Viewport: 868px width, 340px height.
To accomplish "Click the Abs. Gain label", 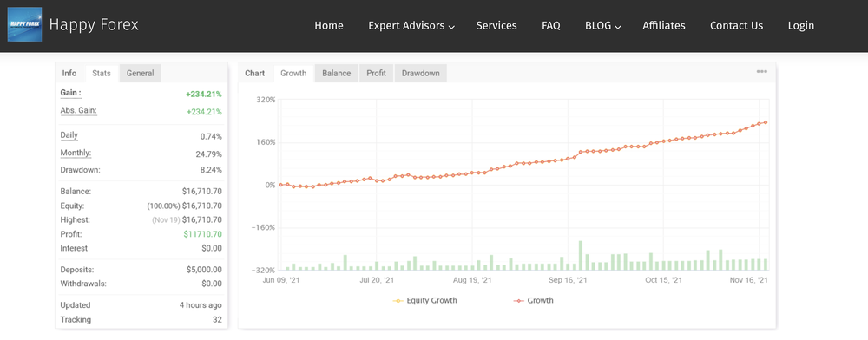I will tap(79, 110).
